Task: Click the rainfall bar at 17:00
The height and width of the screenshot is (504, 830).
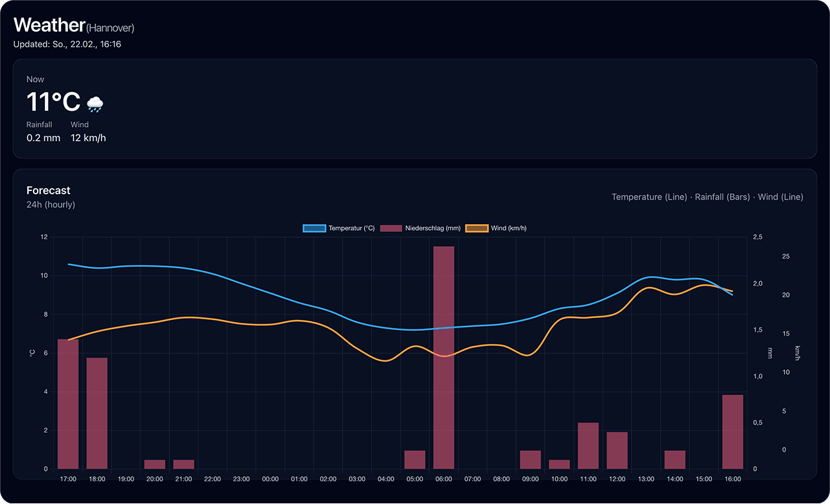Action: click(68, 404)
